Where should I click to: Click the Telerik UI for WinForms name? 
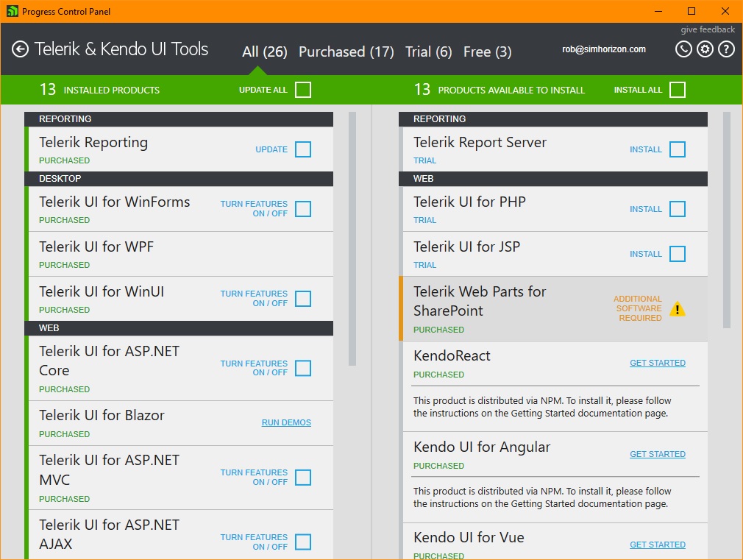tap(114, 202)
